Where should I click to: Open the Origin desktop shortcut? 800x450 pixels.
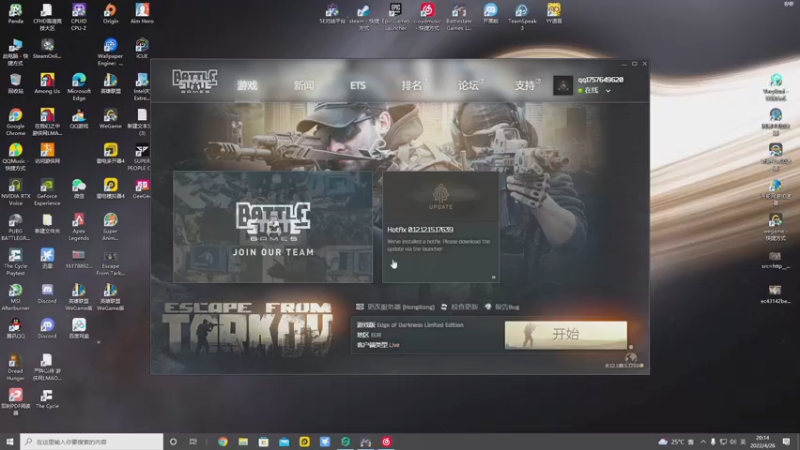[x=110, y=14]
